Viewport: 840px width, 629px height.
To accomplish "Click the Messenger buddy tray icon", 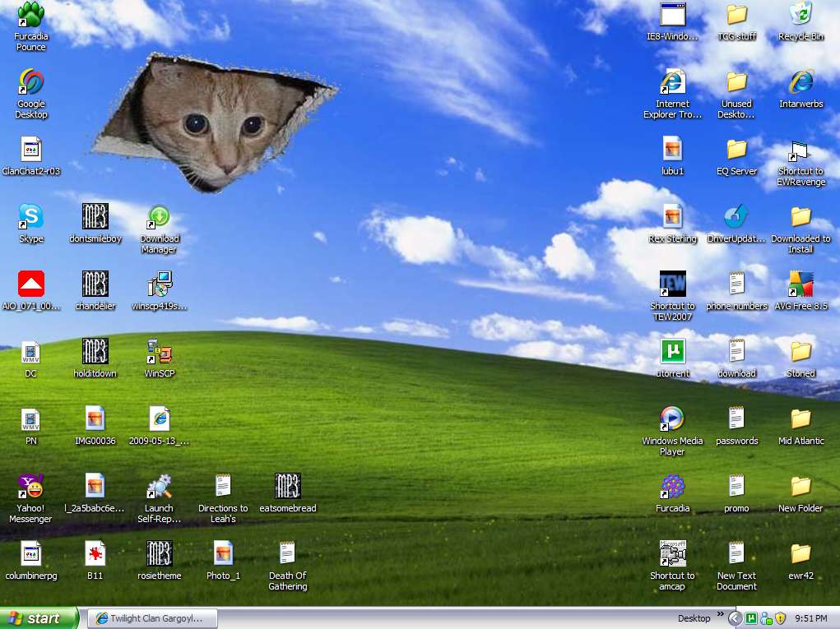I will click(x=766, y=619).
